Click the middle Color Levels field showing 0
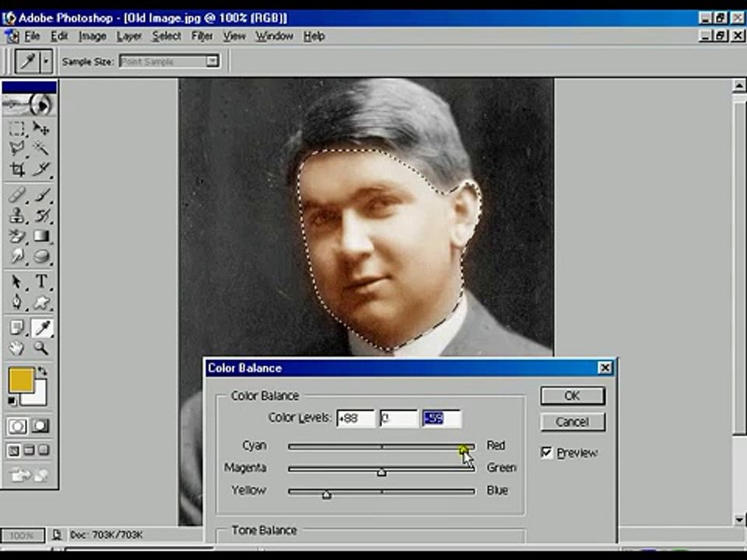This screenshot has height=560, width=747. tap(398, 418)
